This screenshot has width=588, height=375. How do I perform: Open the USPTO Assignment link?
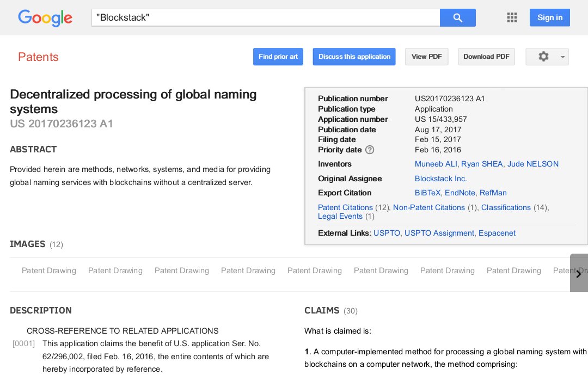[x=439, y=233]
